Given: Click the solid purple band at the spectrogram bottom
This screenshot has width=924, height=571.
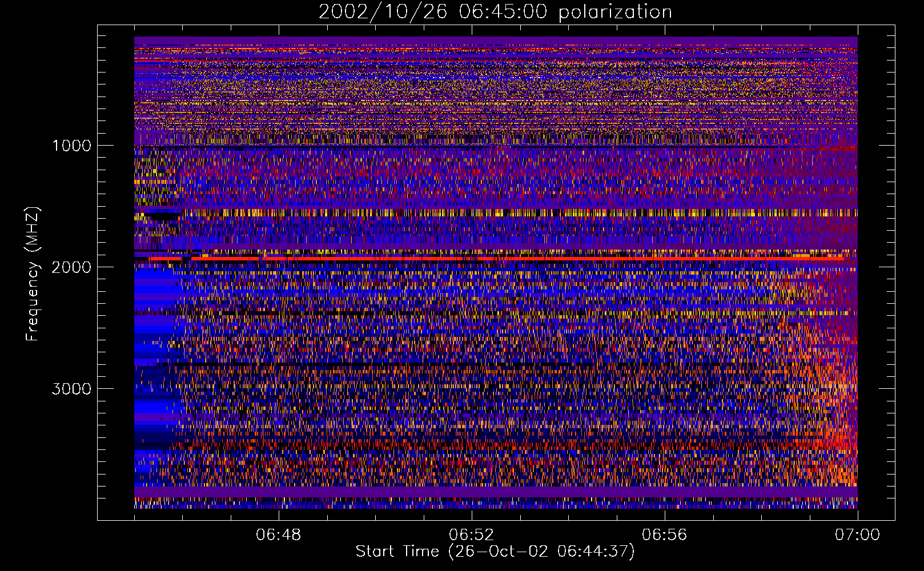Looking at the screenshot, I should [x=496, y=492].
